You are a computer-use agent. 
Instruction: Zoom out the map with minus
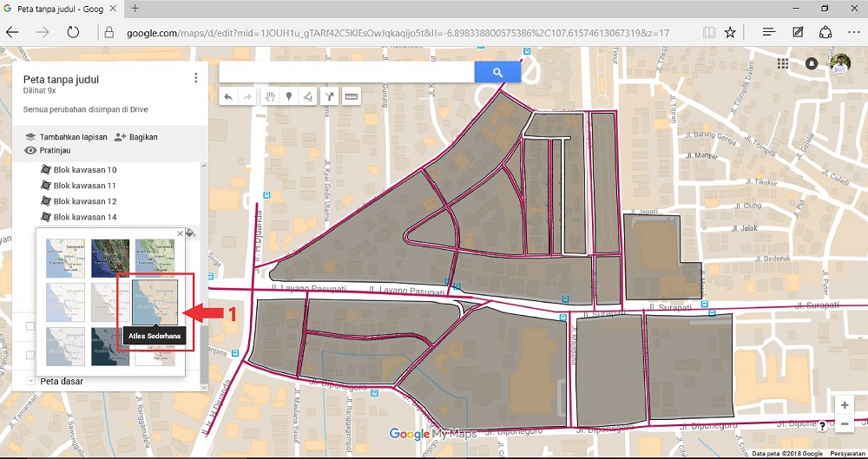point(845,424)
